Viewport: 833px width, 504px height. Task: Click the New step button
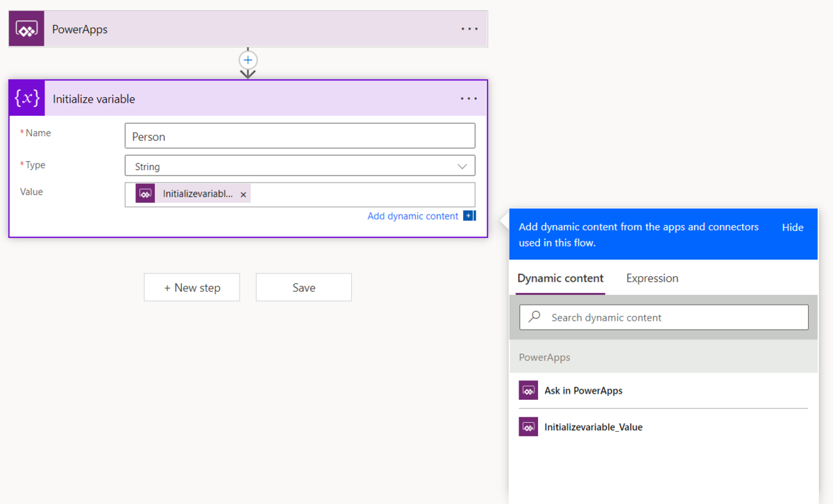(x=192, y=287)
